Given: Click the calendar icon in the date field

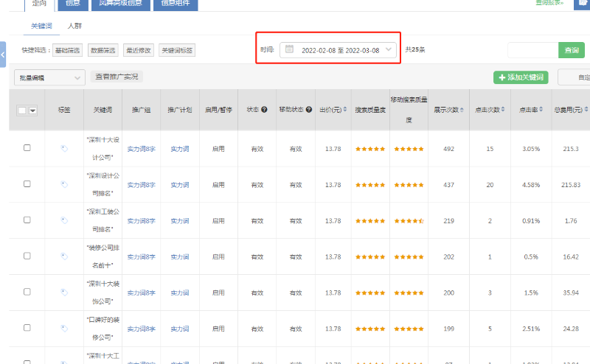Looking at the screenshot, I should click(x=289, y=50).
